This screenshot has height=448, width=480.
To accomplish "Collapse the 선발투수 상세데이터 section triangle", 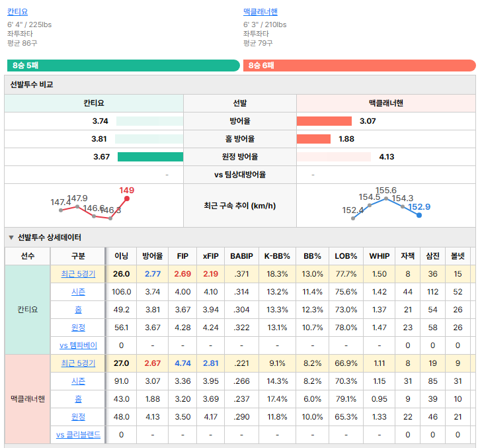I will [x=11, y=238].
